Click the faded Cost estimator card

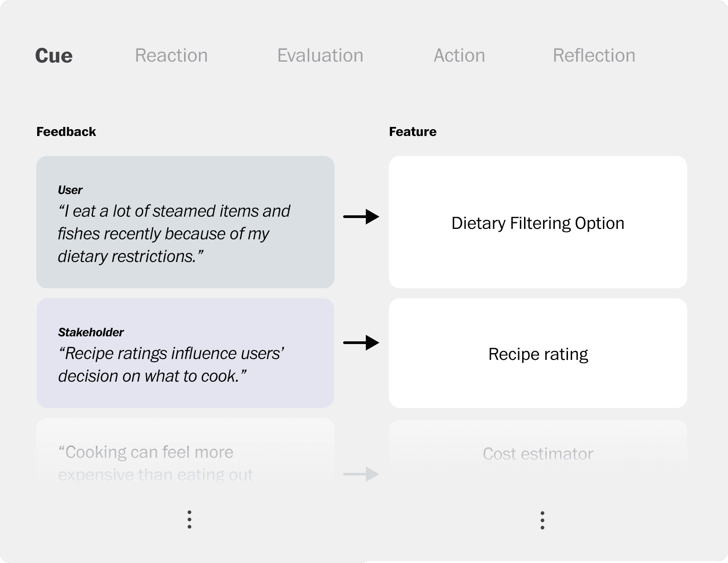538,454
